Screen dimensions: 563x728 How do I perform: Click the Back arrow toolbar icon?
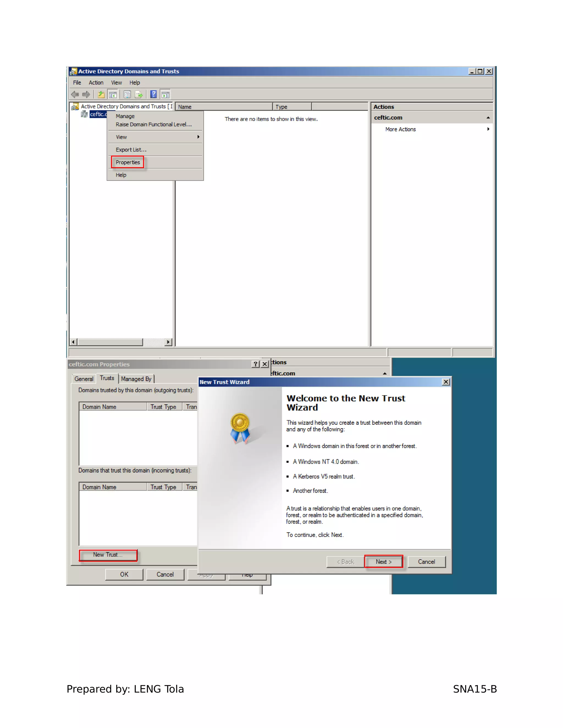coord(75,95)
